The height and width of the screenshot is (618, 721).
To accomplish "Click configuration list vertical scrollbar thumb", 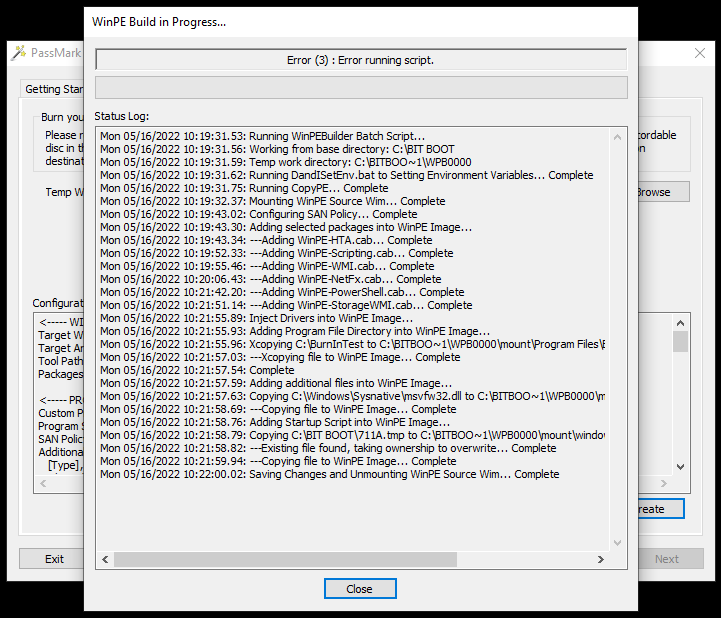I will (681, 341).
